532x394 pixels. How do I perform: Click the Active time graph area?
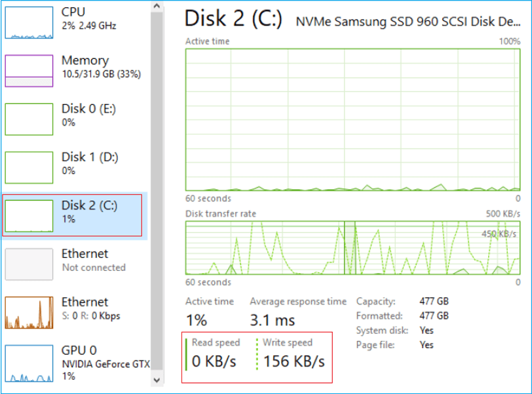point(353,118)
